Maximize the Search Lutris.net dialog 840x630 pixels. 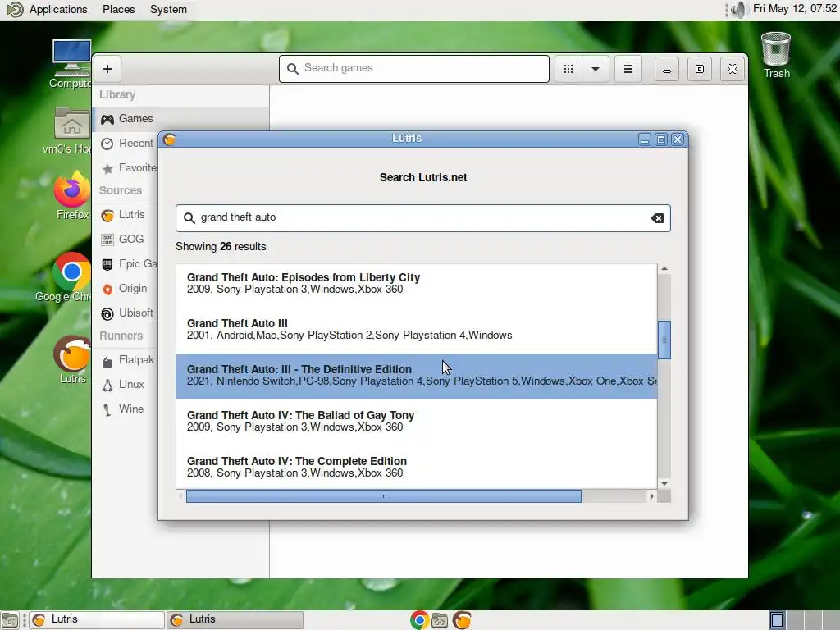click(x=661, y=139)
